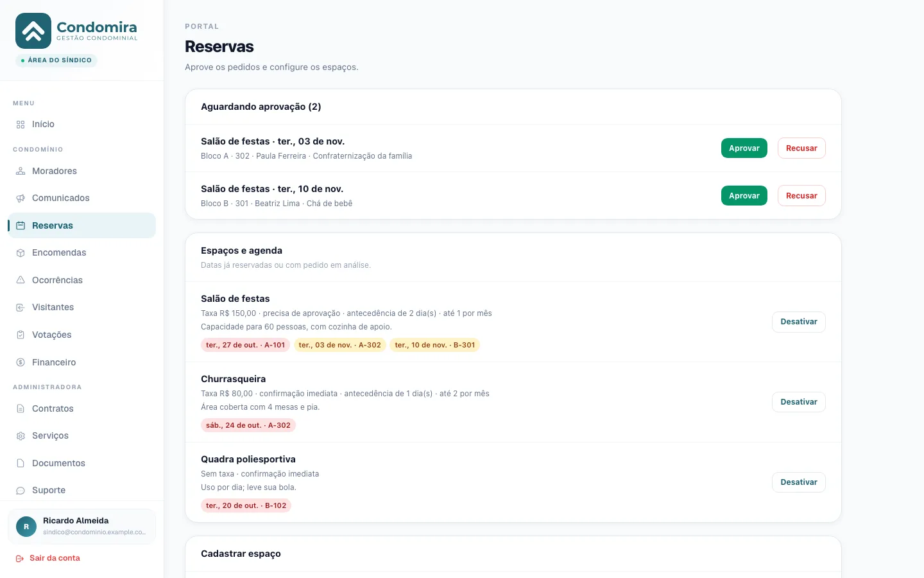Click the 'sáb., 24 de out. · A-302' tag
The height and width of the screenshot is (578, 924).
tap(248, 425)
